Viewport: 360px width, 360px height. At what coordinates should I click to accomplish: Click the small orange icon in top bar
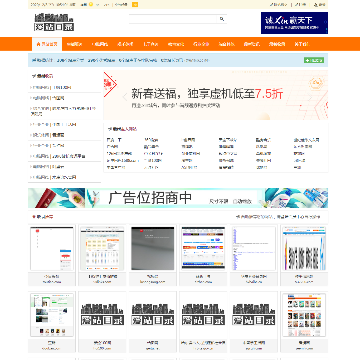point(135,5)
